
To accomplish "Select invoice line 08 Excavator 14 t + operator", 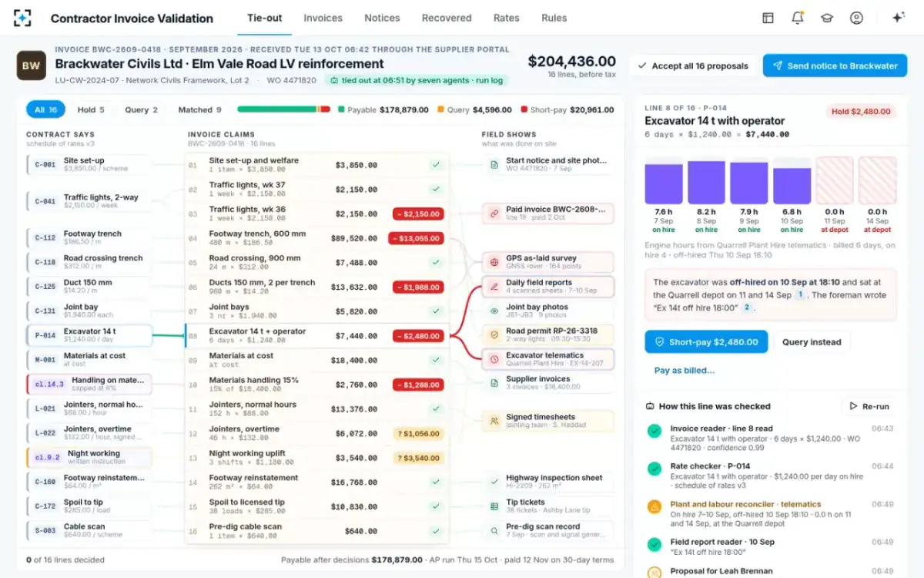I will point(316,335).
